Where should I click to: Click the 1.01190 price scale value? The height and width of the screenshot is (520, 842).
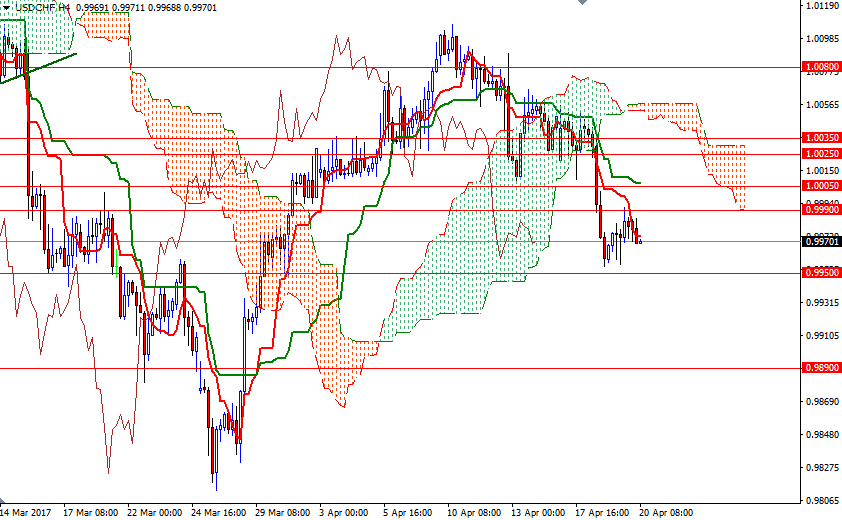pos(823,6)
